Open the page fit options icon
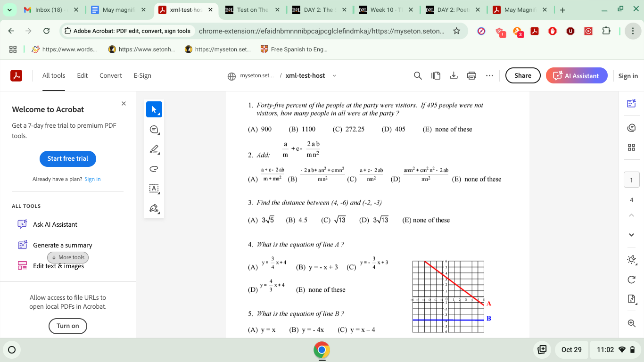Screen dimensions: 644x362 tap(632, 299)
